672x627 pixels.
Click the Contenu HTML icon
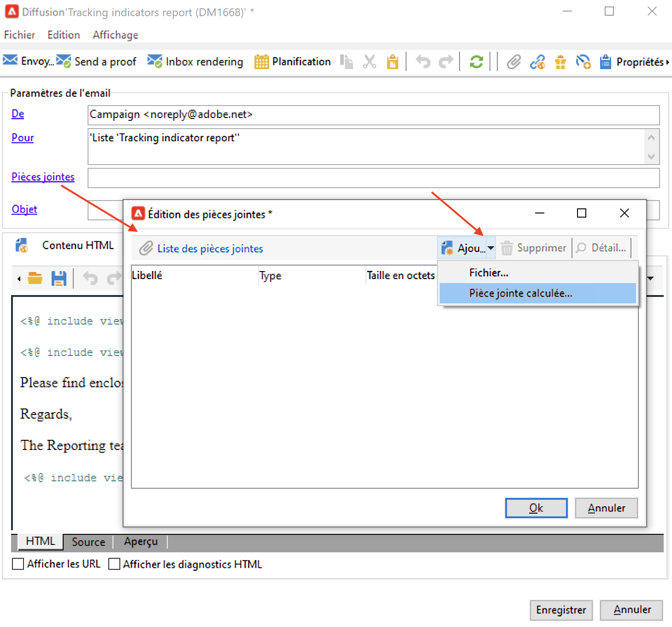coord(22,245)
